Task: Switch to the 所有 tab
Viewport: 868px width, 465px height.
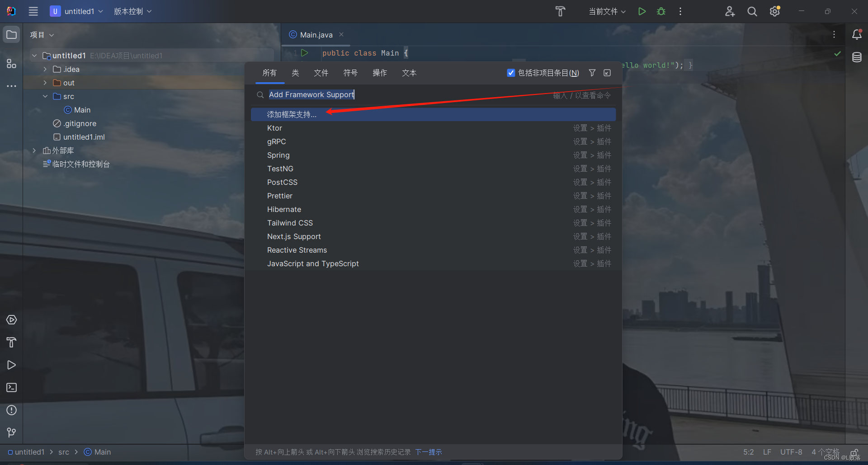Action: 269,73
